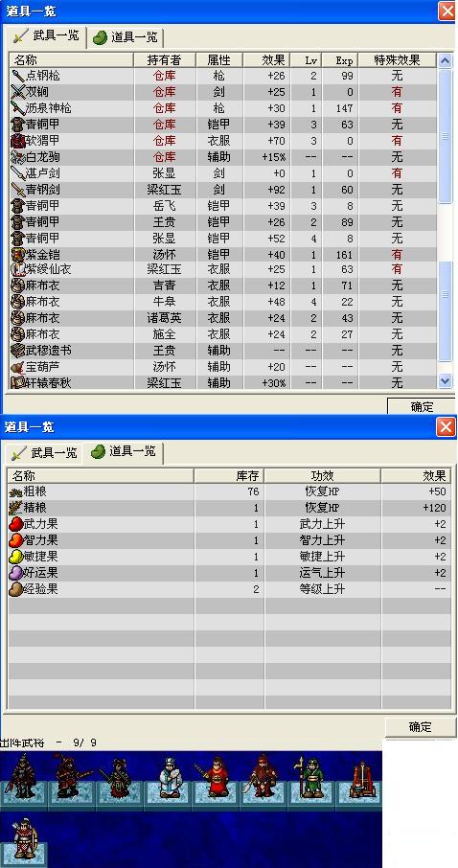Sort by the 持有者 column header
Viewport: 458px width, 868px height.
coord(165,59)
